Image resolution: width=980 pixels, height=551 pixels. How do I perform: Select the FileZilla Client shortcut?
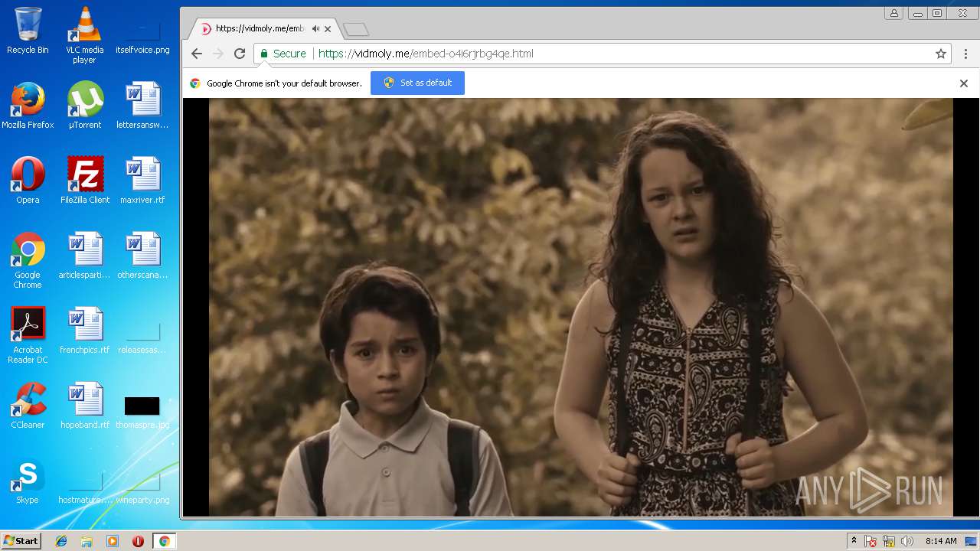point(85,181)
